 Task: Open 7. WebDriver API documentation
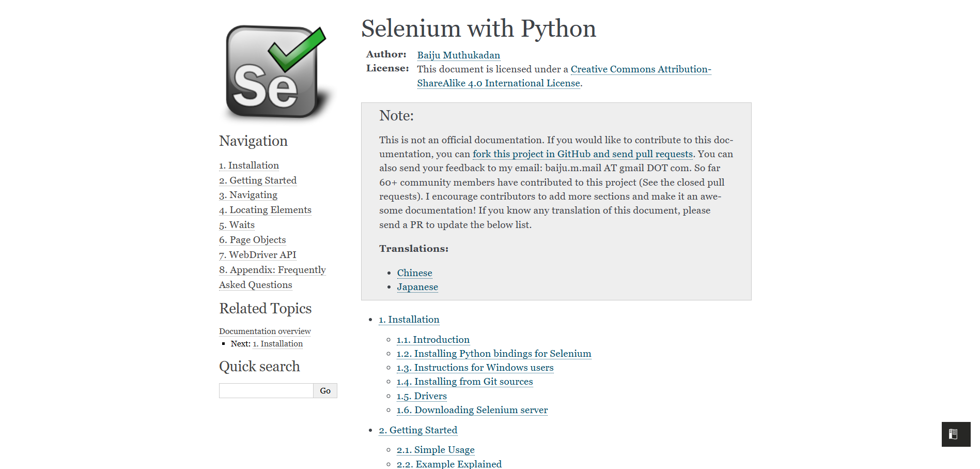257,255
